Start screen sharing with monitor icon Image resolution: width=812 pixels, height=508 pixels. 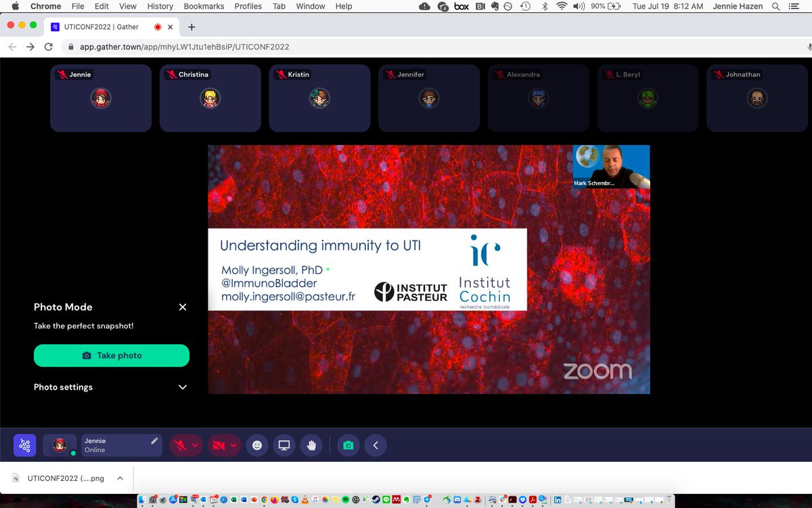tap(284, 445)
